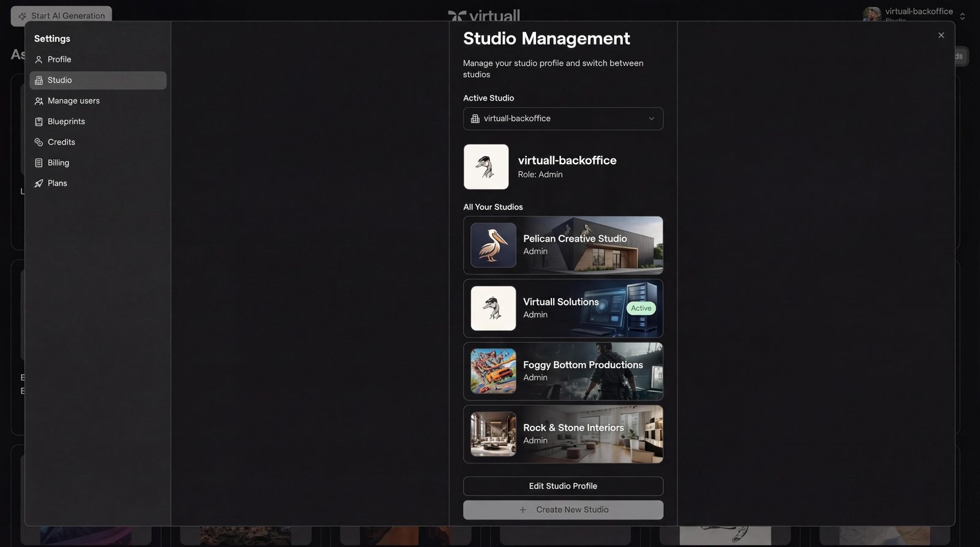Click the virtuall-backoffice studio avatar

point(486,167)
